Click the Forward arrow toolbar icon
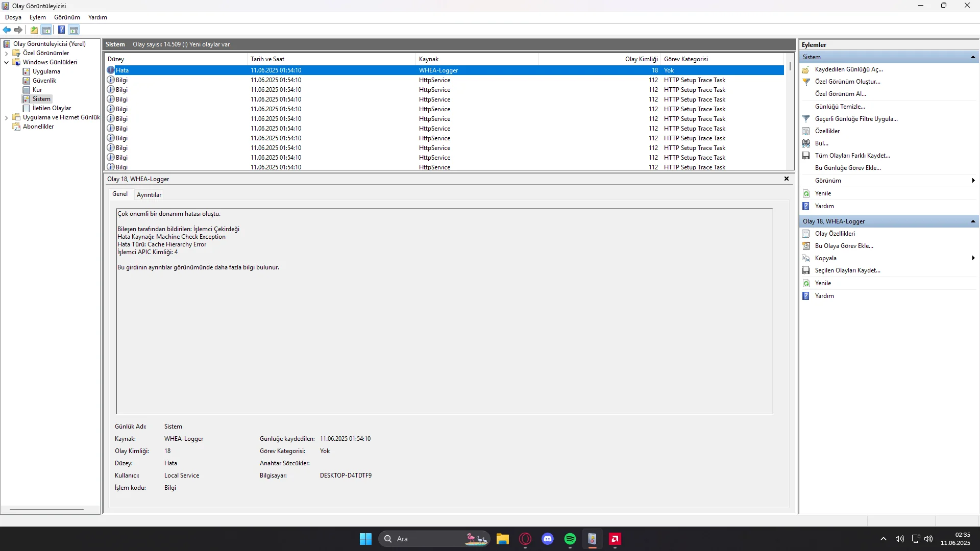The height and width of the screenshot is (551, 980). 18,30
